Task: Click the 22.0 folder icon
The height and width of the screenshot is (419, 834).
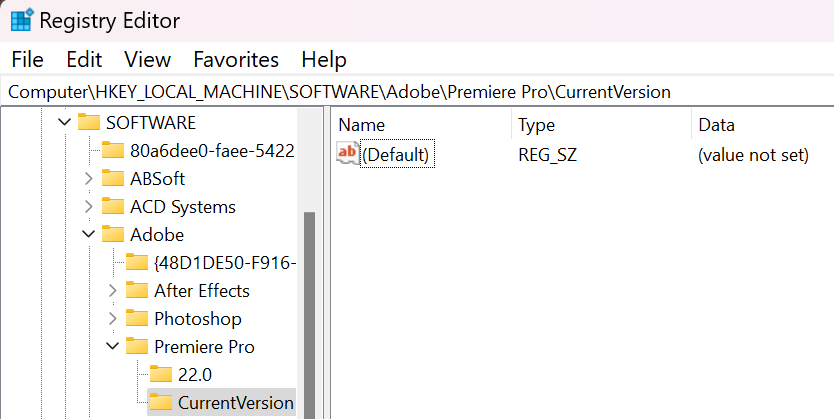Action: tap(162, 375)
